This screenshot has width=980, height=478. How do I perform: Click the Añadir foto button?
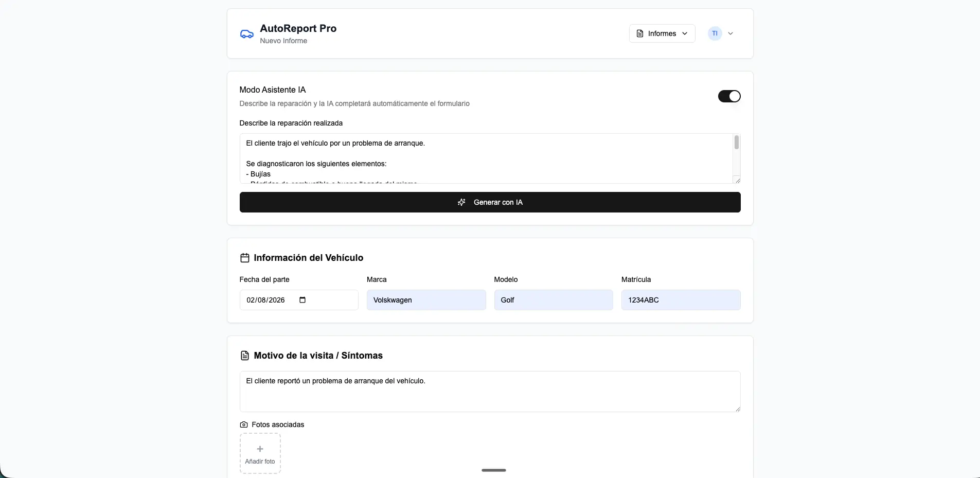click(260, 453)
